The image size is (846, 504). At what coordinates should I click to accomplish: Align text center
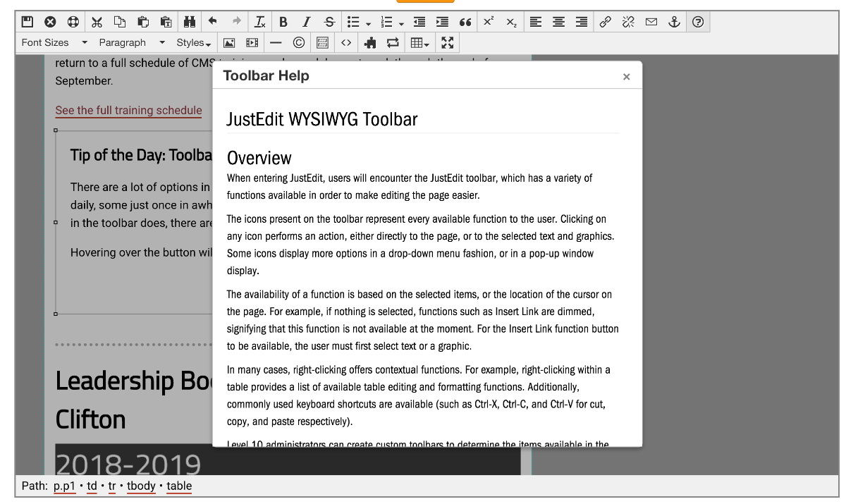[x=558, y=23]
